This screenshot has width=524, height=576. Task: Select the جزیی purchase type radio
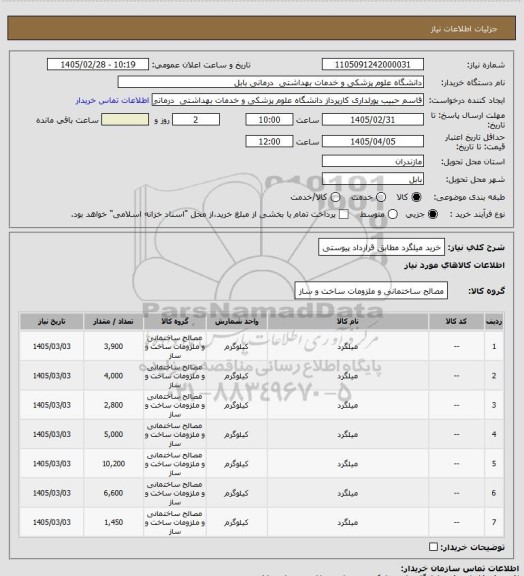coord(433,214)
